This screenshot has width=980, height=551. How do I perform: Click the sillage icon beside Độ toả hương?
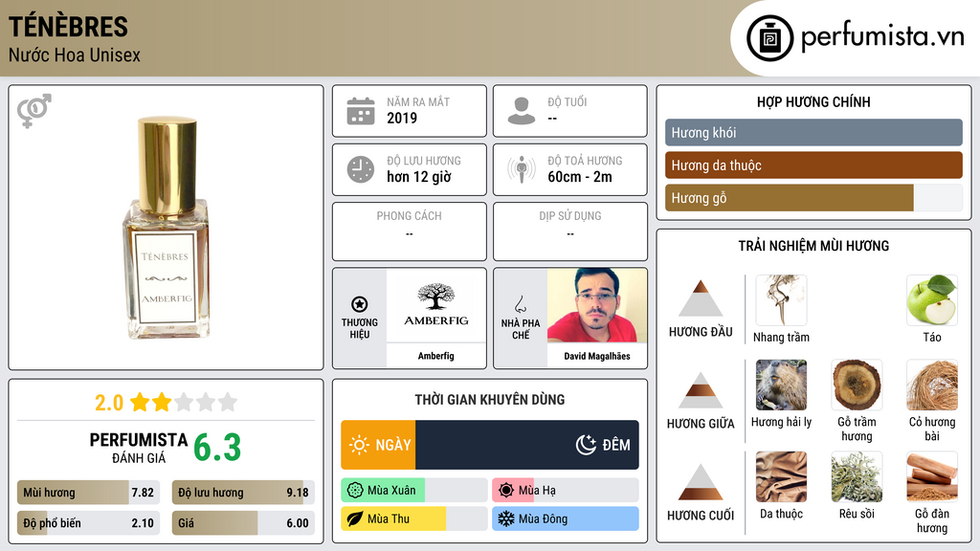[522, 169]
